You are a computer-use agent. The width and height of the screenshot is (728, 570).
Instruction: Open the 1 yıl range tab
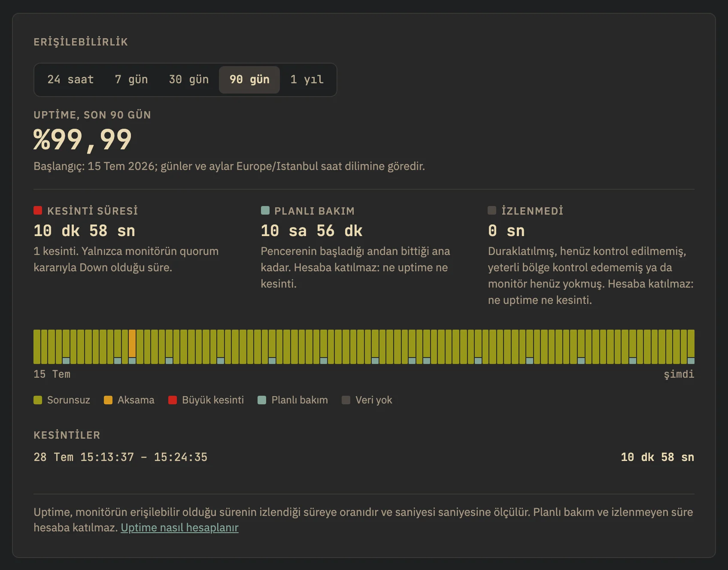tap(307, 80)
